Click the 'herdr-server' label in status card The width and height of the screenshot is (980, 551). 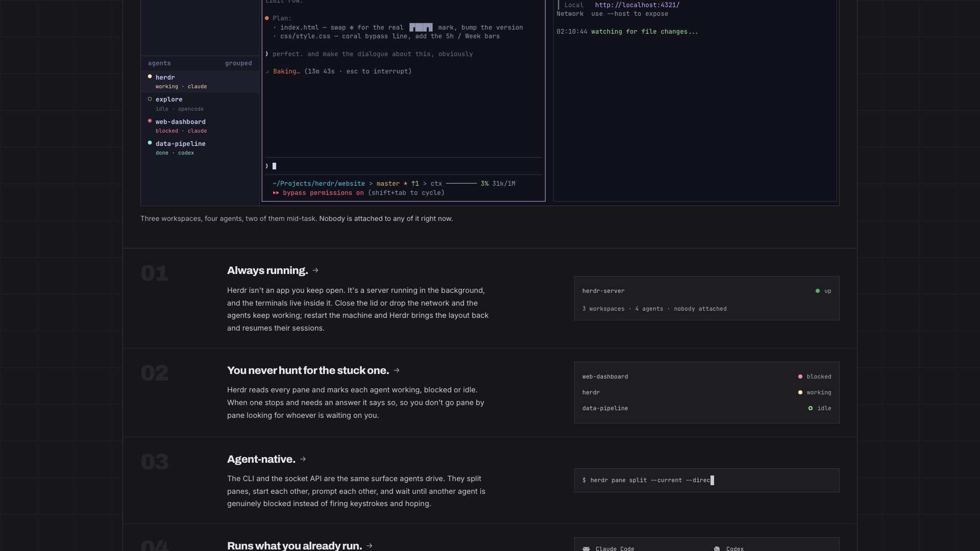click(x=603, y=291)
